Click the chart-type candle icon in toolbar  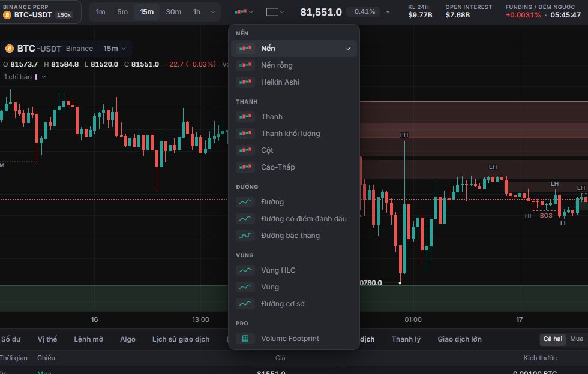240,12
